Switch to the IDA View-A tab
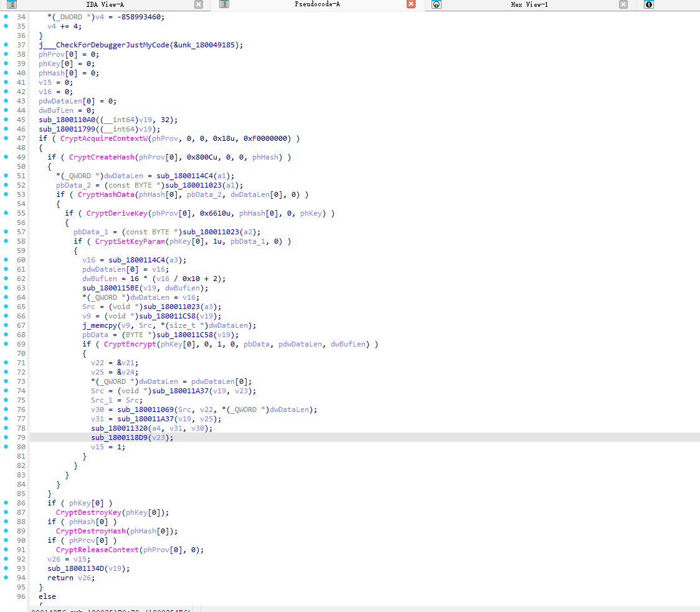Viewport: 700px width, 612px height. [x=106, y=4]
